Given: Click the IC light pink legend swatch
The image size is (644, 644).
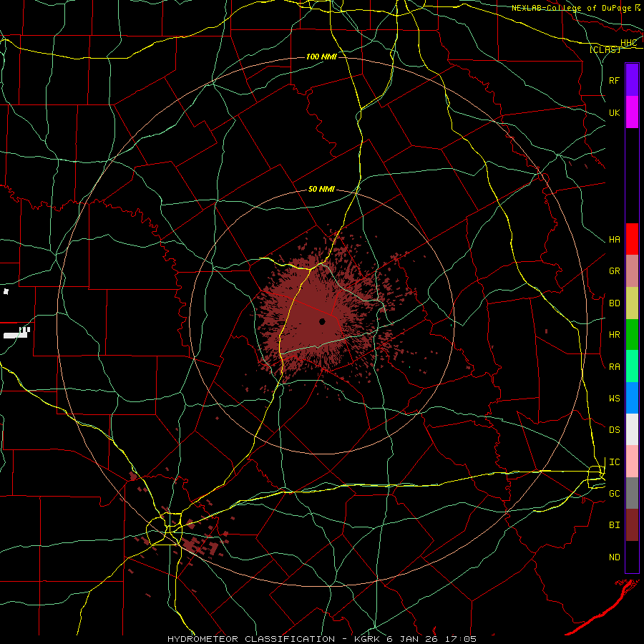Looking at the screenshot, I should click(x=632, y=462).
